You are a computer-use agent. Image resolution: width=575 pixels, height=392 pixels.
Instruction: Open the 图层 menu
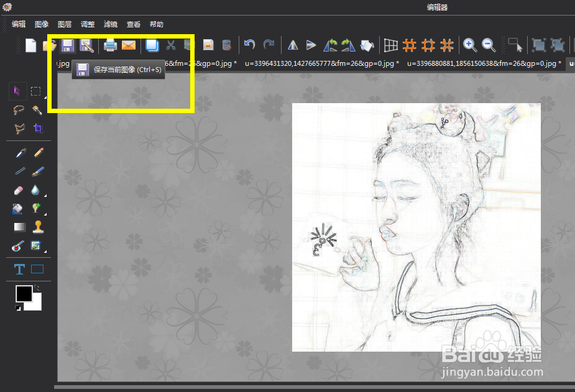pos(65,24)
